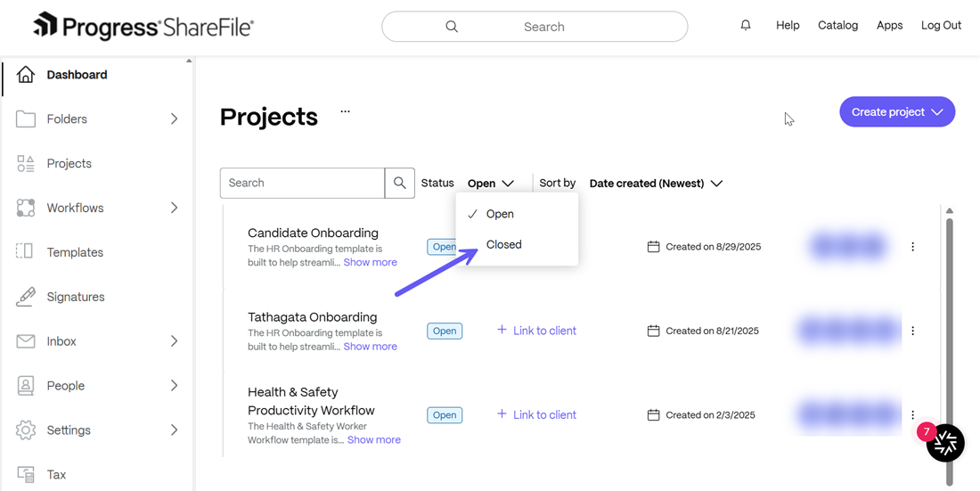Open the Dashboard home icon
The image size is (980, 491).
[26, 75]
